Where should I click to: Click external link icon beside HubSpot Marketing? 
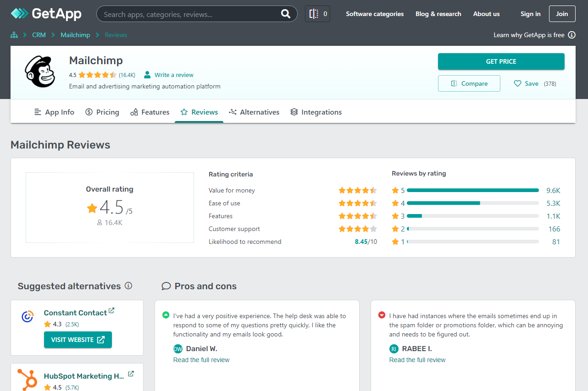click(x=131, y=374)
